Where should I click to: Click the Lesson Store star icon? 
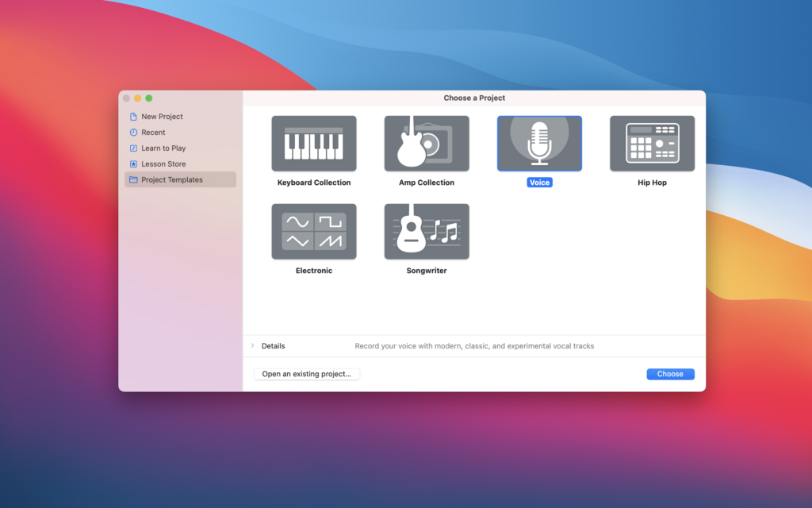[133, 164]
